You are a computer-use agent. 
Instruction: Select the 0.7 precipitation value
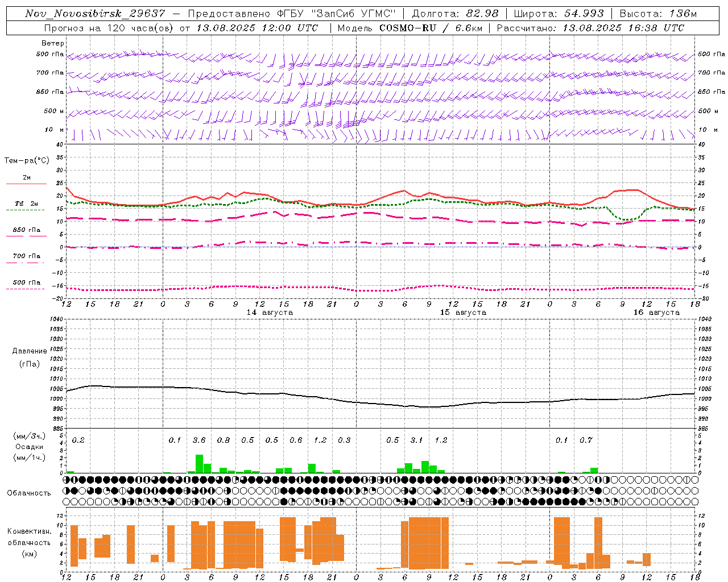coord(586,440)
